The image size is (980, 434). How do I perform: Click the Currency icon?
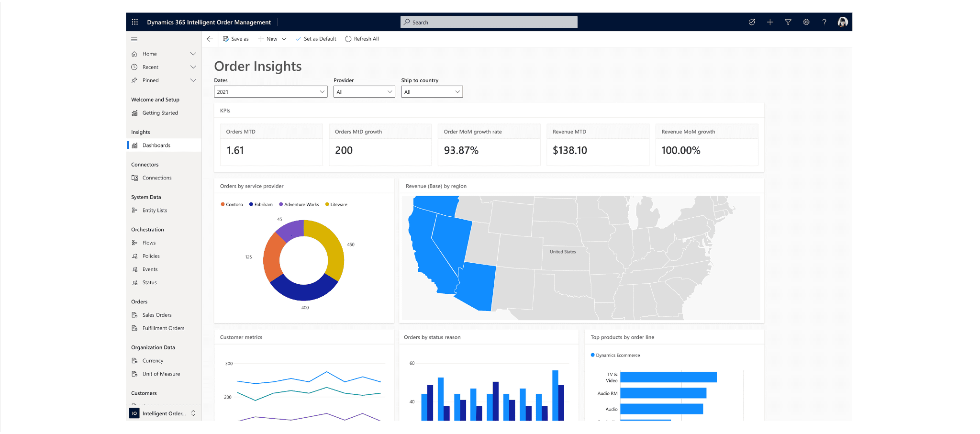click(134, 361)
